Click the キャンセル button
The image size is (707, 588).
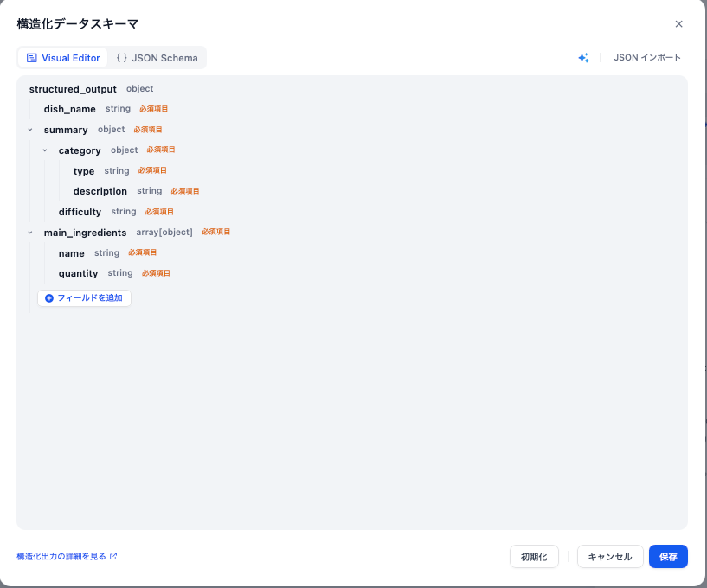point(610,557)
